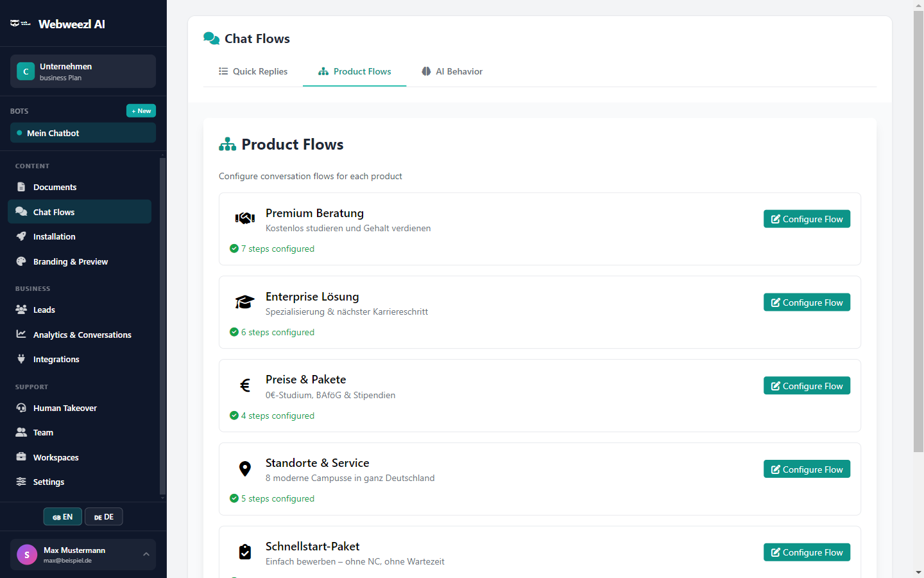
Task: Enable the EN language option
Action: [x=62, y=516]
